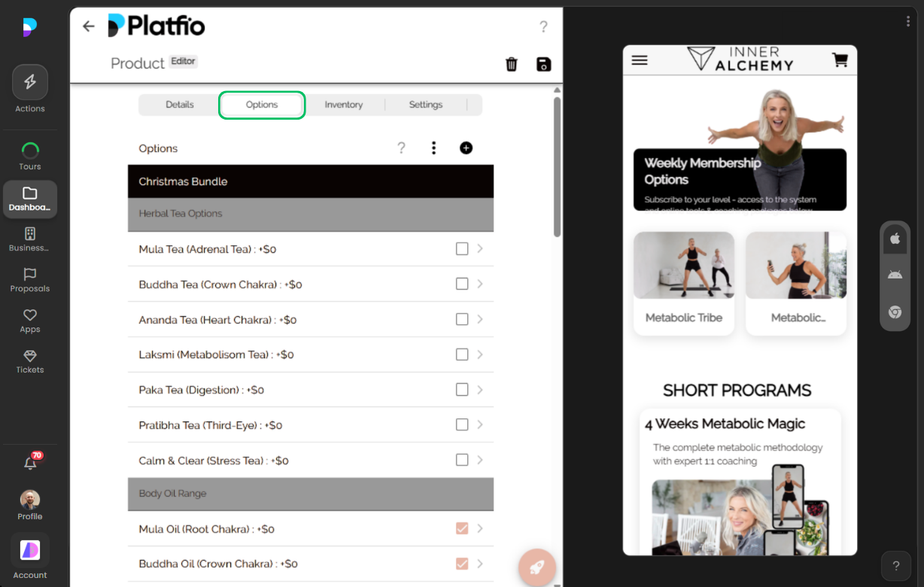Open the Settings tab
924x587 pixels.
(426, 105)
